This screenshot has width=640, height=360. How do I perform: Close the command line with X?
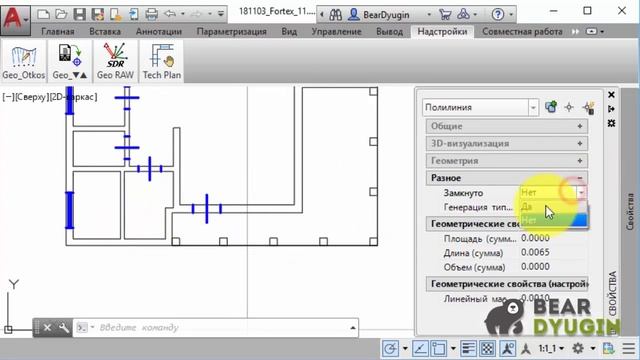(47, 328)
